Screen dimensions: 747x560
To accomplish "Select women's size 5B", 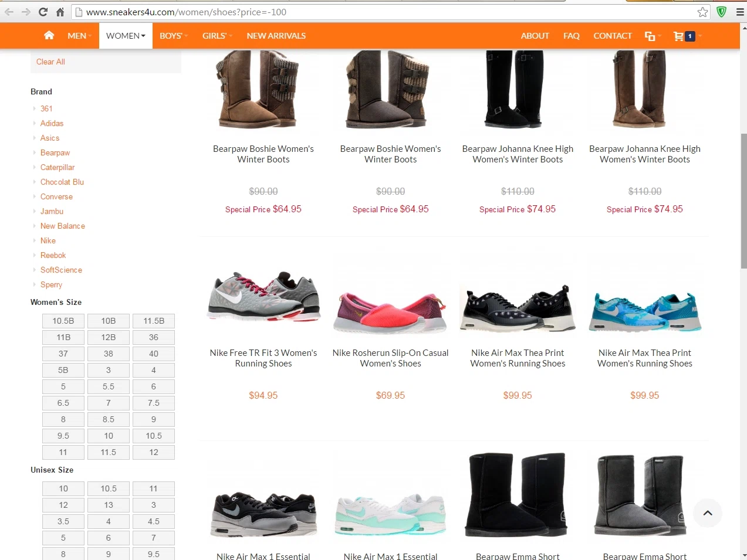I will (x=63, y=370).
